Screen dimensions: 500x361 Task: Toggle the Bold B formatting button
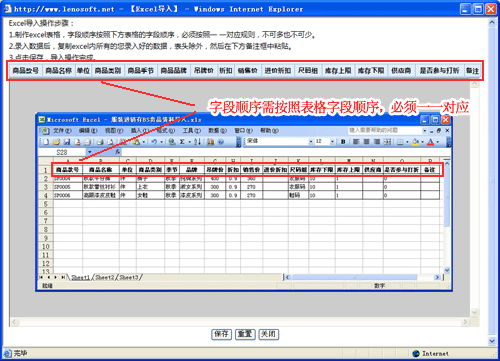click(x=343, y=142)
